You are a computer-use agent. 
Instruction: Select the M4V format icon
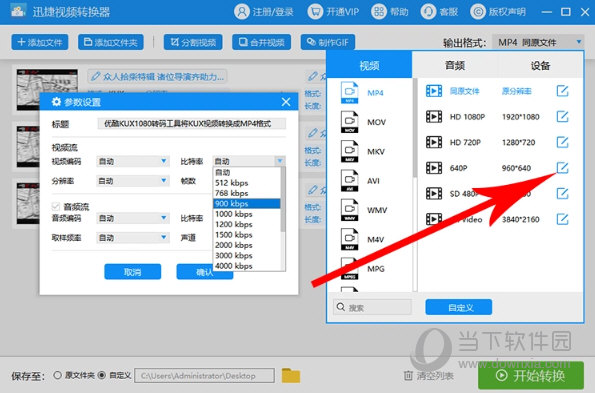pyautogui.click(x=349, y=239)
